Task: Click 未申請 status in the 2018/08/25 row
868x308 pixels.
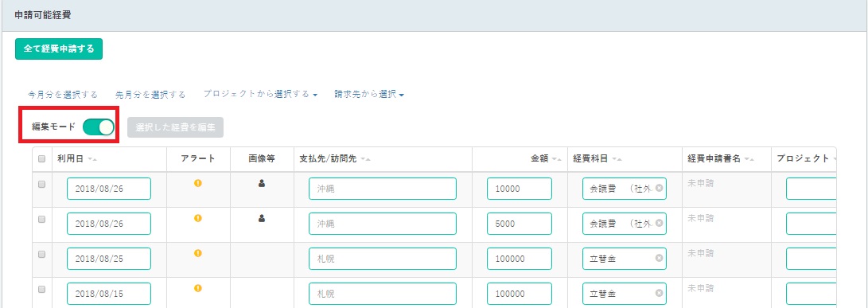Action: pyautogui.click(x=701, y=252)
